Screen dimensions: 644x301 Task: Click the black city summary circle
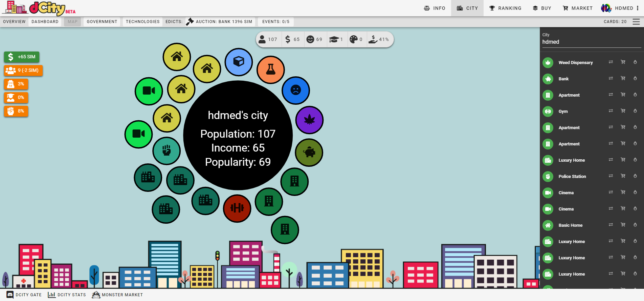point(238,135)
